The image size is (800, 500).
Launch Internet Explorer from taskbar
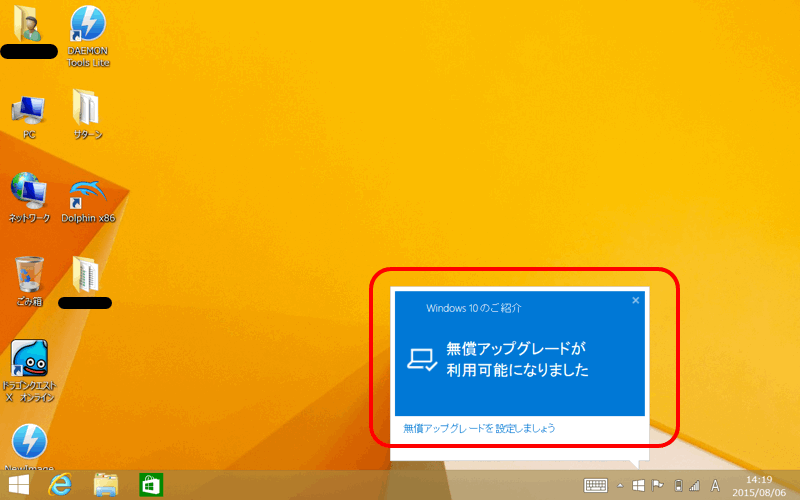(x=62, y=485)
